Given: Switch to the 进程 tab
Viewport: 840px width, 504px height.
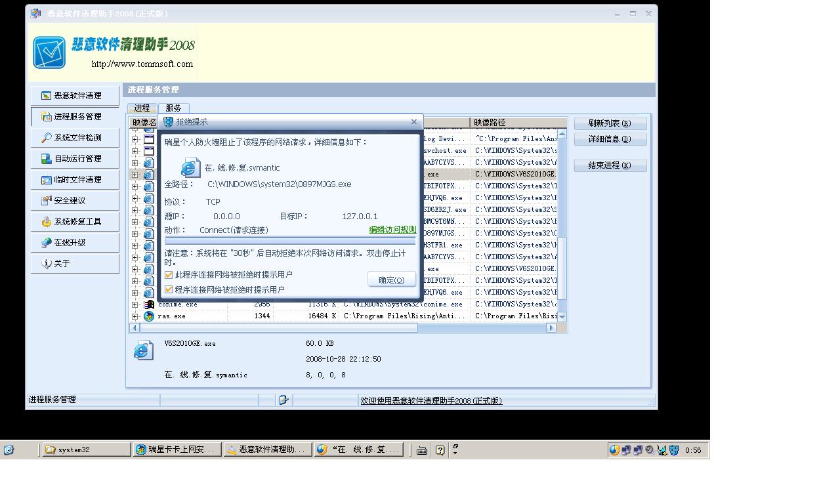Looking at the screenshot, I should pos(142,108).
